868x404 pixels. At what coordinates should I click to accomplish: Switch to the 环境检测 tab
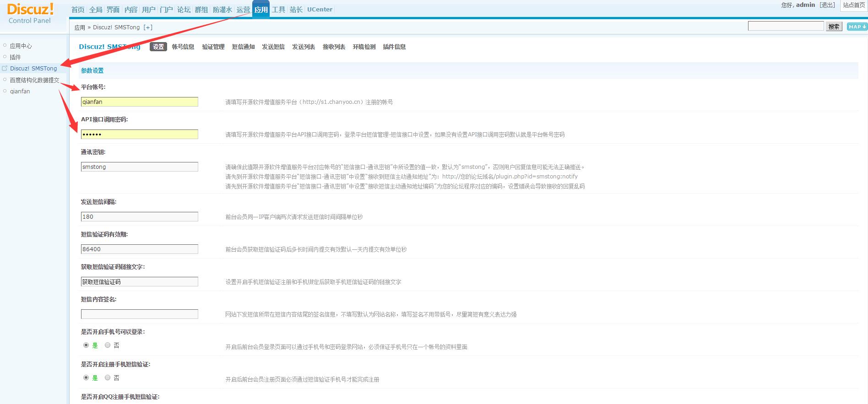[x=364, y=47]
